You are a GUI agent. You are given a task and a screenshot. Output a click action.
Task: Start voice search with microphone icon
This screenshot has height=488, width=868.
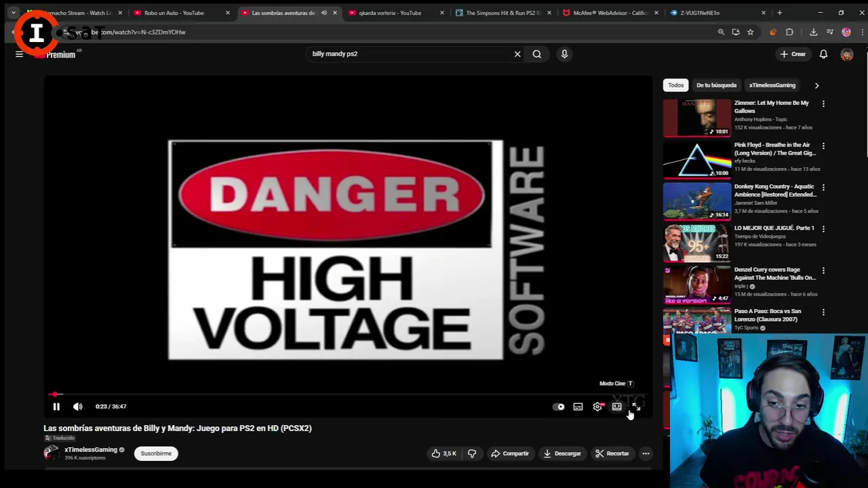[x=564, y=54]
